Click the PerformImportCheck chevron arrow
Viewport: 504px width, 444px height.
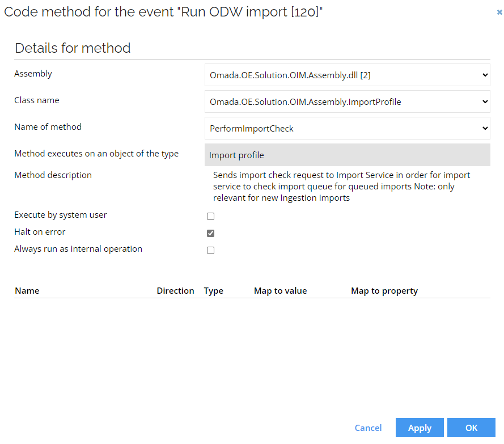coord(485,128)
